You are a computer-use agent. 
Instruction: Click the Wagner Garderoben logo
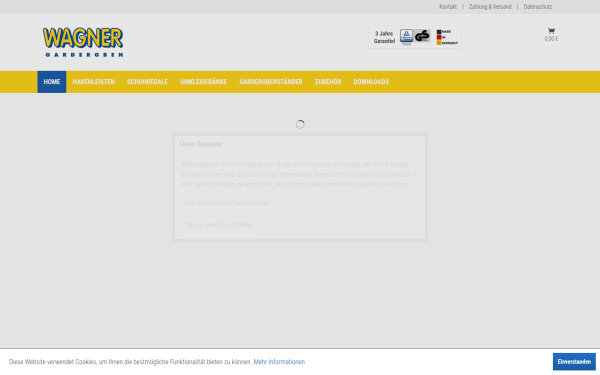point(83,42)
